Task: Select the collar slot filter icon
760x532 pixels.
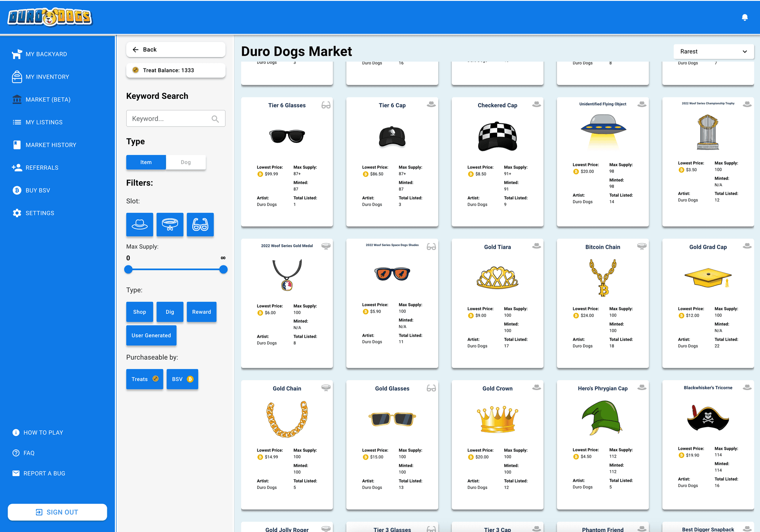Action: (x=170, y=224)
